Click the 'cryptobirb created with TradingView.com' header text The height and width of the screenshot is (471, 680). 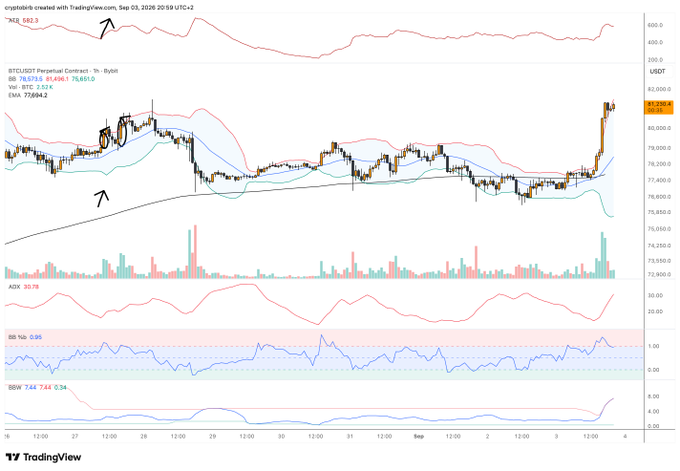coord(61,8)
